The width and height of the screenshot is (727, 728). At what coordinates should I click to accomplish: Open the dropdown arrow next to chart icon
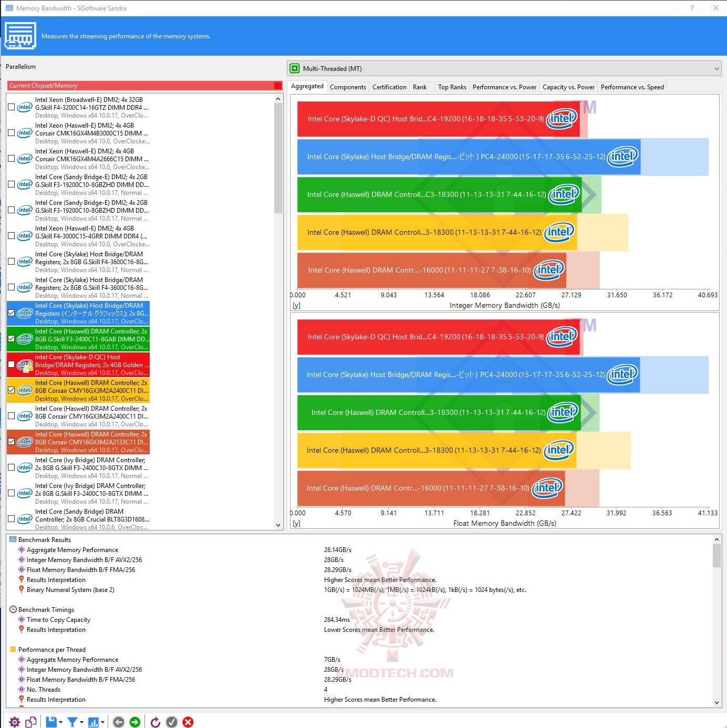click(102, 723)
